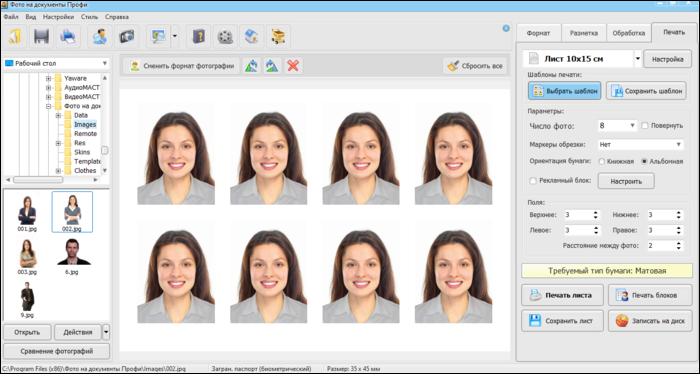Select the Книжная orientation radio button
The height and width of the screenshot is (374, 700).
[x=601, y=162]
